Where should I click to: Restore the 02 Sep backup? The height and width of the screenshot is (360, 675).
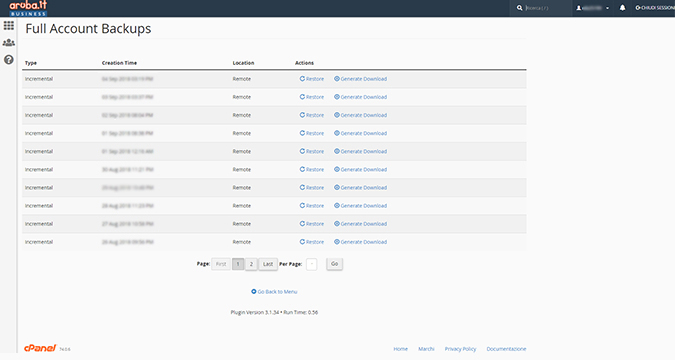312,115
